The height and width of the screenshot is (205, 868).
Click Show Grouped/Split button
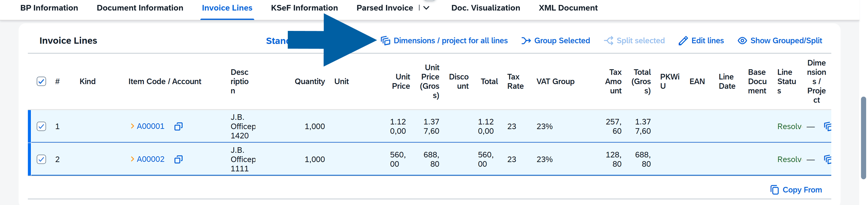tap(780, 41)
